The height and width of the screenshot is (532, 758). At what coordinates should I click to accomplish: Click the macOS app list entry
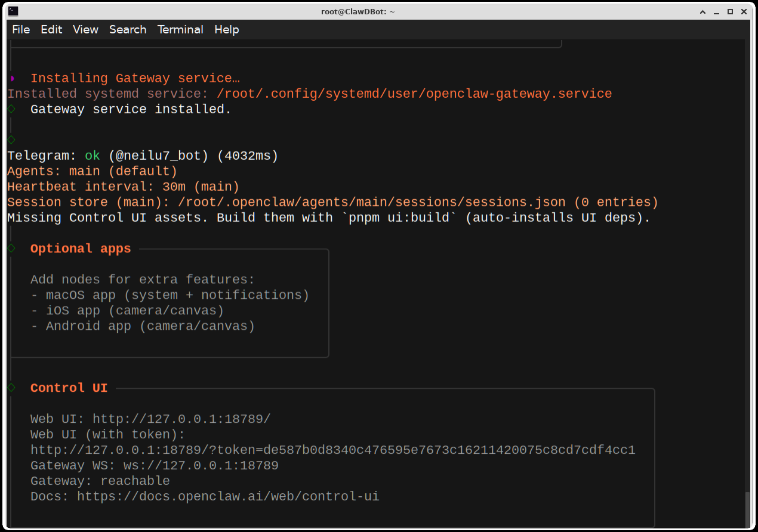pos(170,295)
